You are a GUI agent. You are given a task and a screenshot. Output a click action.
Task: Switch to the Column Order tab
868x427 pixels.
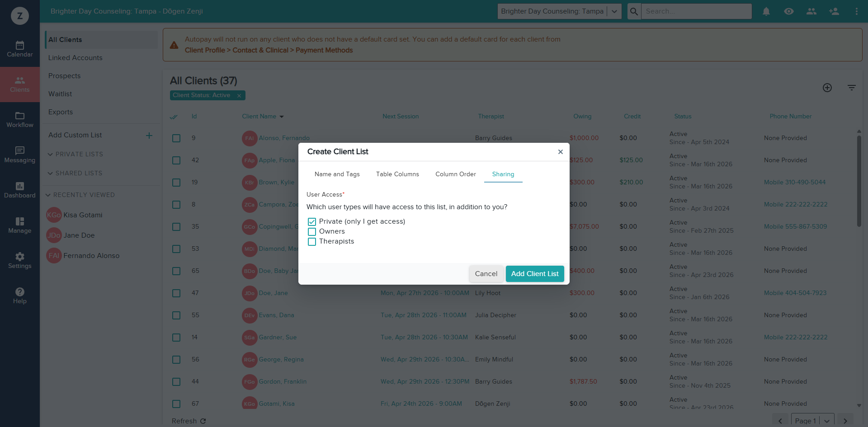pos(456,174)
